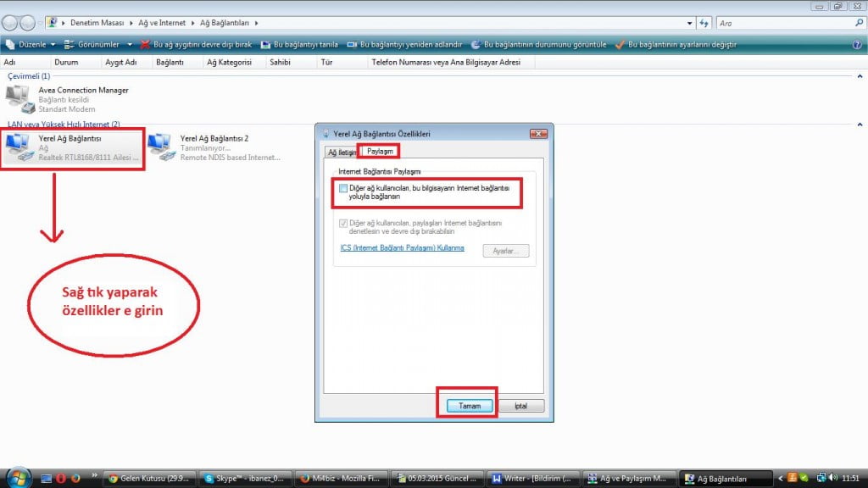
Task: Open the Düzenle dropdown menu
Action: click(x=31, y=44)
